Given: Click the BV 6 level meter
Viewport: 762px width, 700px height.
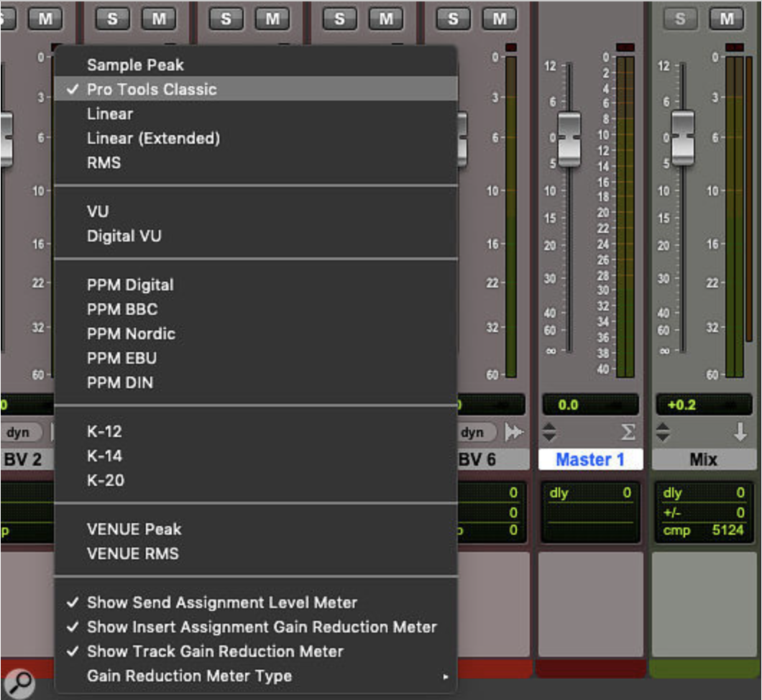Looking at the screenshot, I should (510, 216).
